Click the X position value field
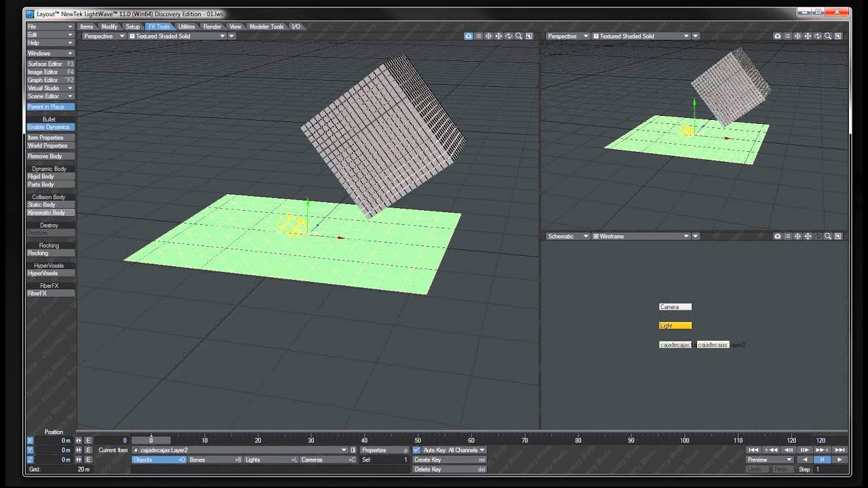This screenshot has height=488, width=868. (54, 441)
